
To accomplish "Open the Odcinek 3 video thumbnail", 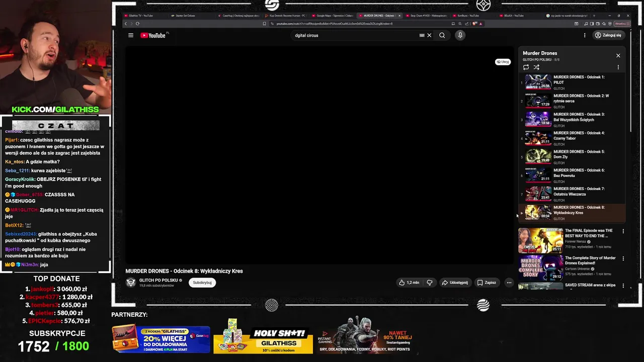I will [x=538, y=120].
